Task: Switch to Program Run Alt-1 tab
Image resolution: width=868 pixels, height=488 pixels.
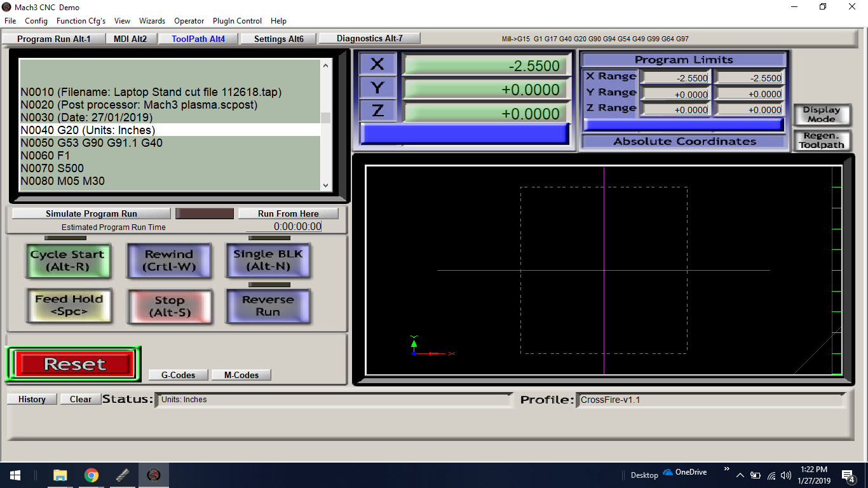Action: (x=53, y=39)
